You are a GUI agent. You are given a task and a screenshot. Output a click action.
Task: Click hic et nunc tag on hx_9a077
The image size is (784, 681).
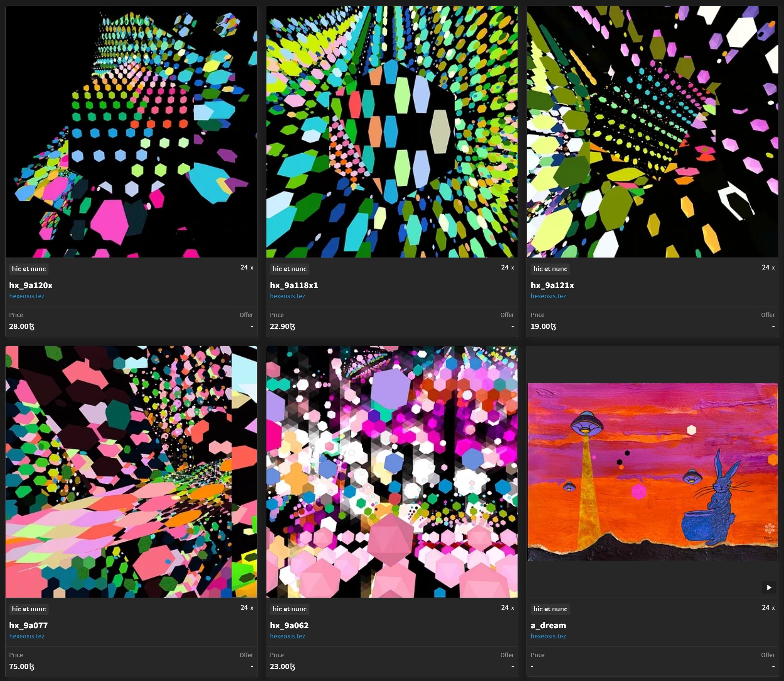[x=29, y=609]
